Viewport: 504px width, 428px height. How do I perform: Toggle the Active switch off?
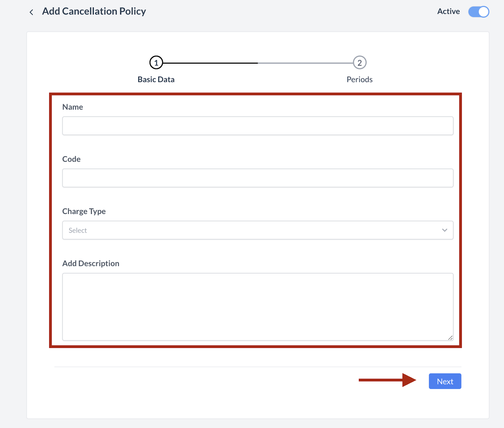point(478,12)
